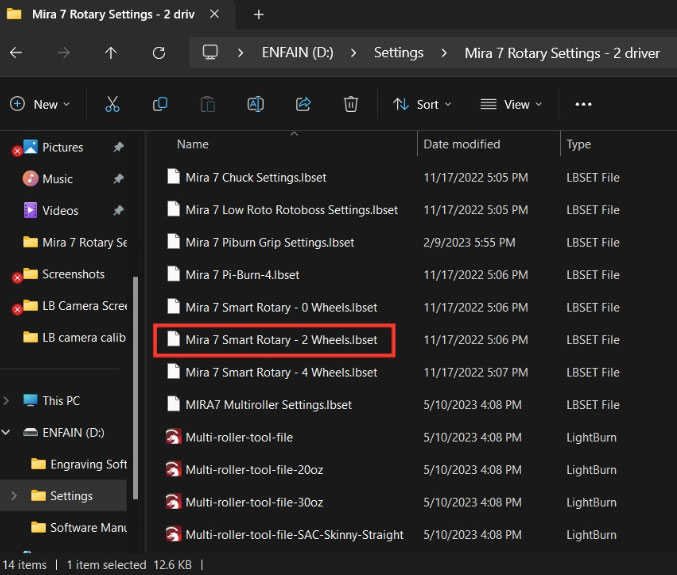Select Multi-roller-tool-file-SAC-Skinny-Straight
This screenshot has width=677, height=575.
[x=294, y=534]
